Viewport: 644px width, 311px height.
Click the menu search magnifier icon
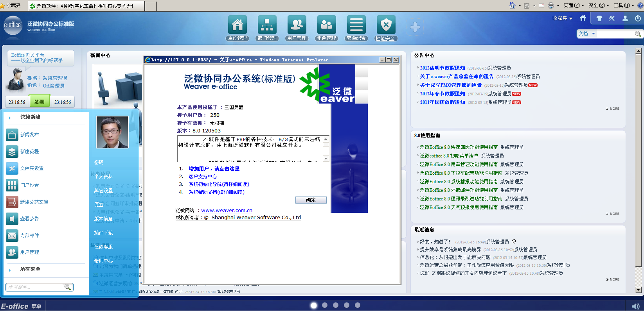point(68,287)
